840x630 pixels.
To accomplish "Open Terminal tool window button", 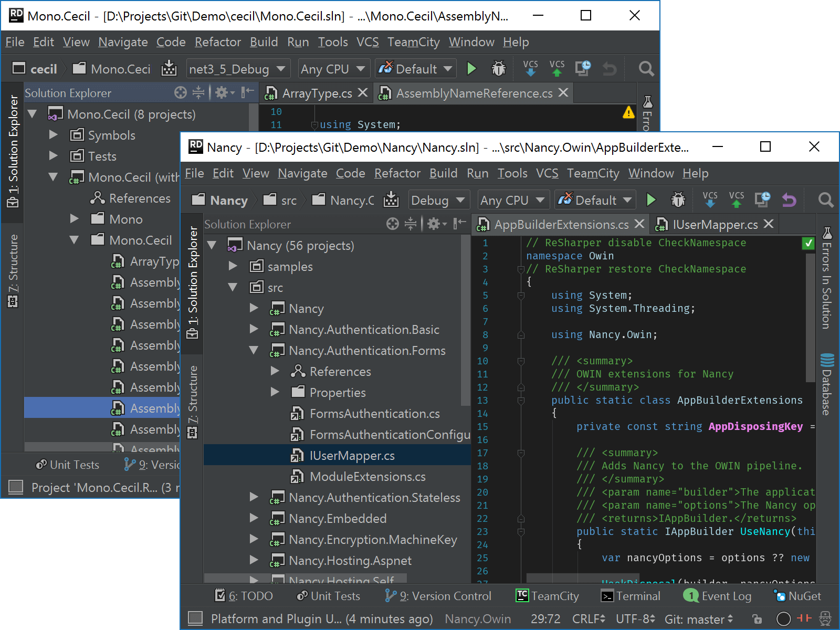I will [631, 596].
